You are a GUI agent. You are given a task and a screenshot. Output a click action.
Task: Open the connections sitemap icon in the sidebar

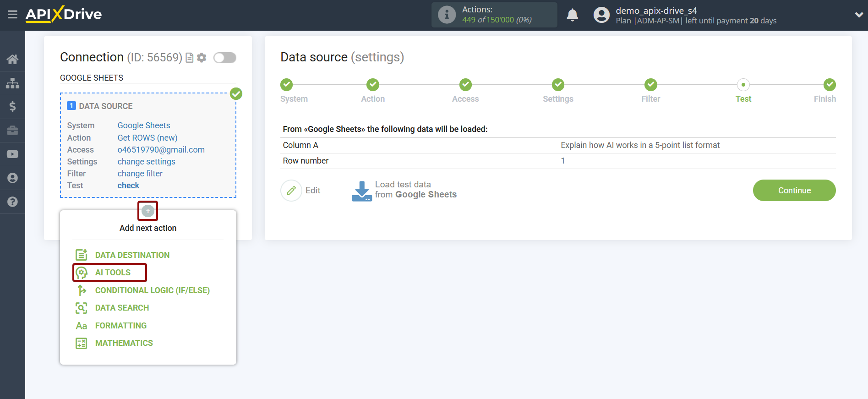pos(12,83)
